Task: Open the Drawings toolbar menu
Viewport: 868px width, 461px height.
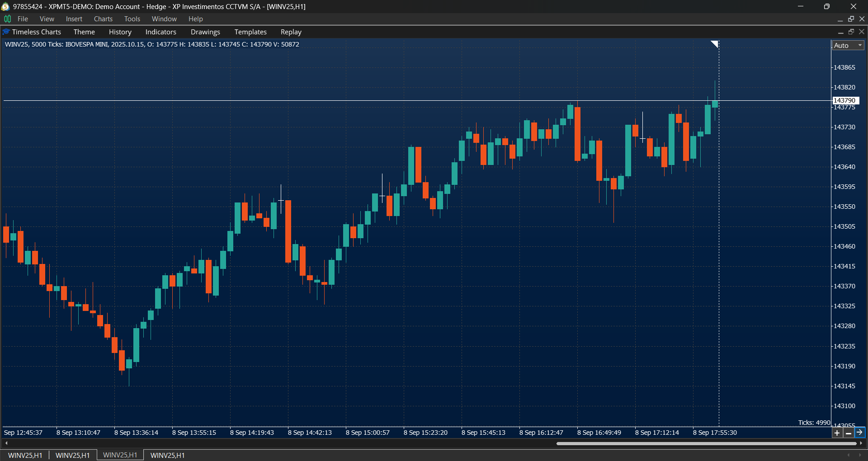Action: pyautogui.click(x=205, y=32)
